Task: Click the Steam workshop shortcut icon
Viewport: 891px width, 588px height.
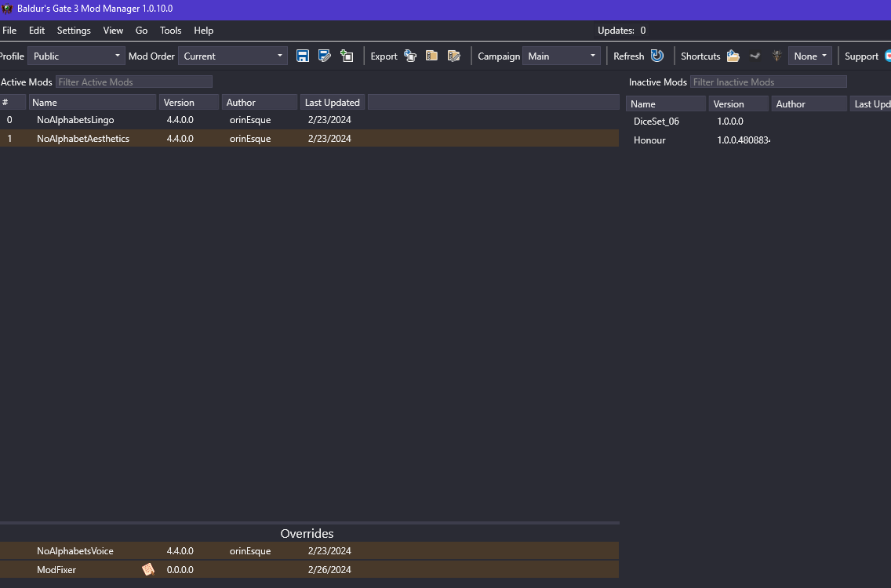Action: pos(755,56)
